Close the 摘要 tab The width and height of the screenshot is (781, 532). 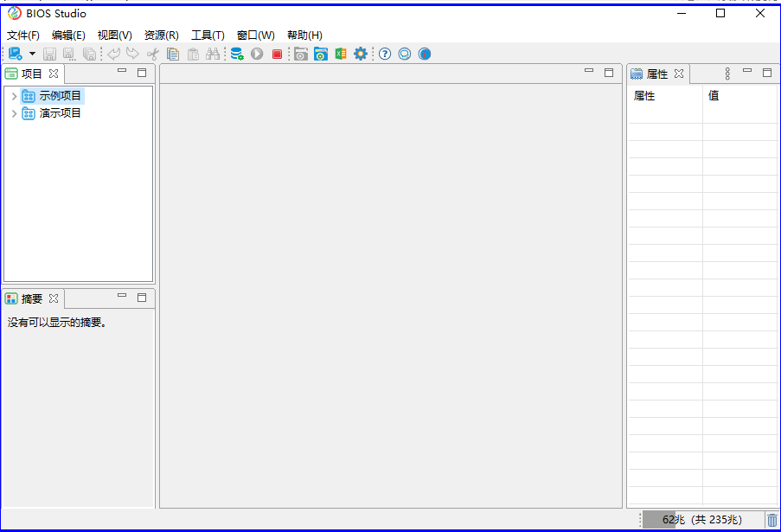click(54, 298)
